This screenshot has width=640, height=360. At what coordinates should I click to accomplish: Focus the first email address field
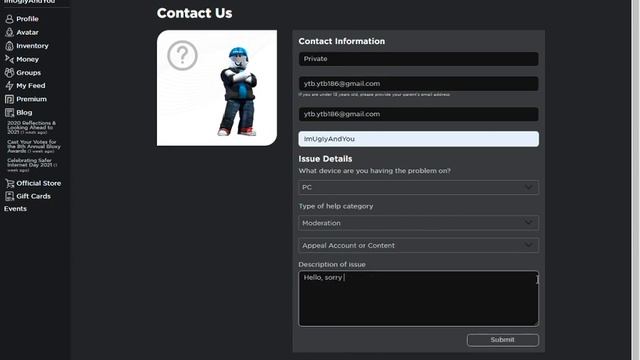pyautogui.click(x=418, y=84)
